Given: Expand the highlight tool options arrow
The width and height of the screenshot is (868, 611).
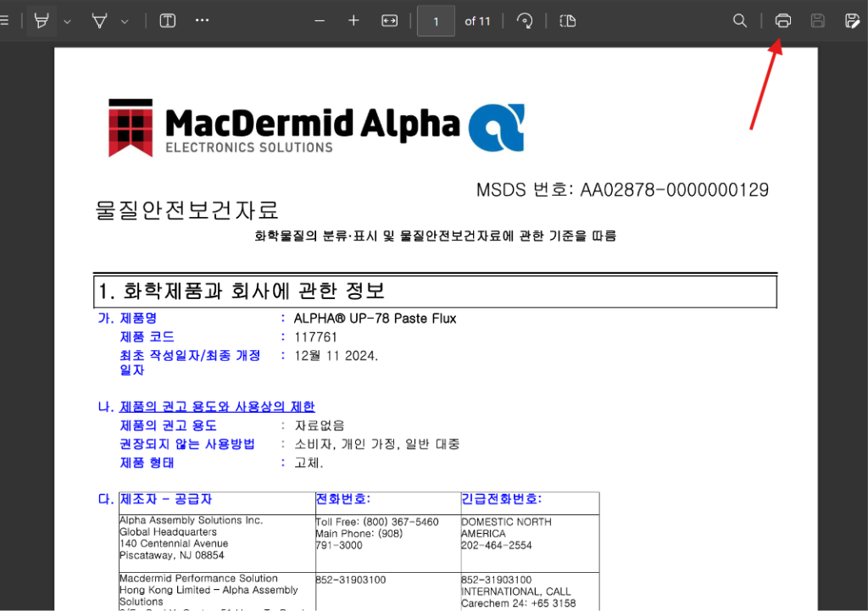Looking at the screenshot, I should click(67, 21).
